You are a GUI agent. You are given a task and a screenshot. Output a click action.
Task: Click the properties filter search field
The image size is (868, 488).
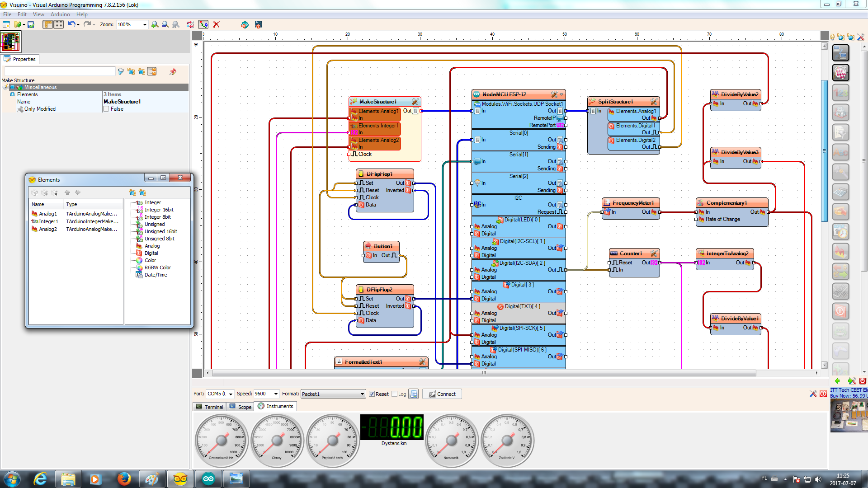pyautogui.click(x=60, y=71)
